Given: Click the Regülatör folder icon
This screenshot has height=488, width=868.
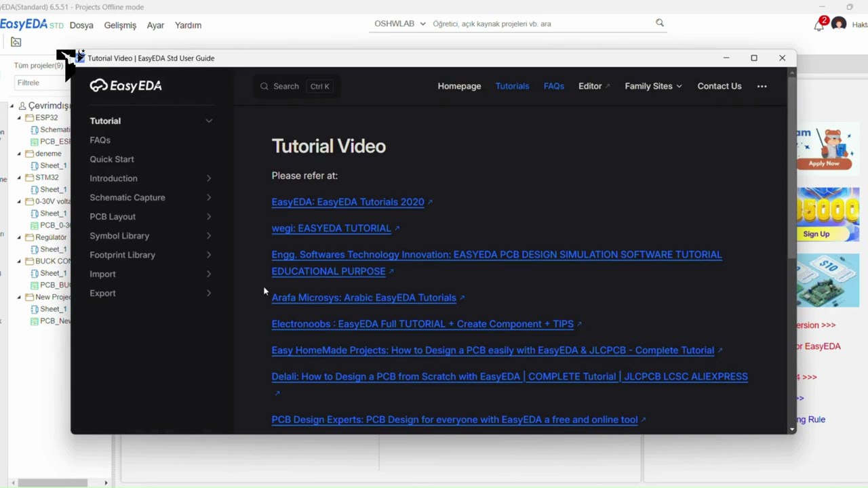Looking at the screenshot, I should click(29, 237).
